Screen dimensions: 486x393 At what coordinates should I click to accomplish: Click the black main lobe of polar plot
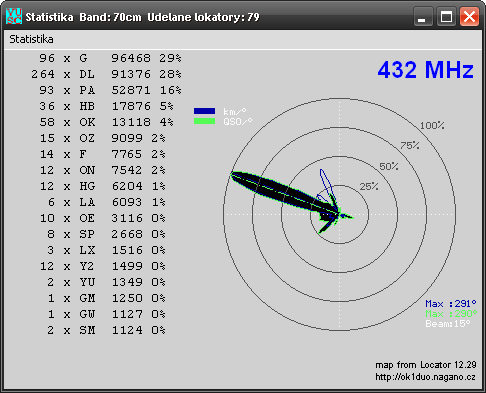coord(284,192)
